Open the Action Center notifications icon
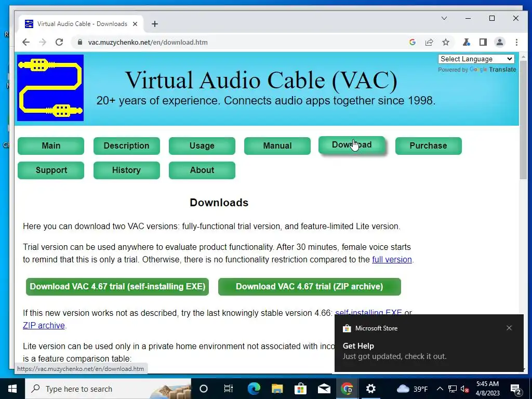This screenshot has width=532, height=399. 516,389
